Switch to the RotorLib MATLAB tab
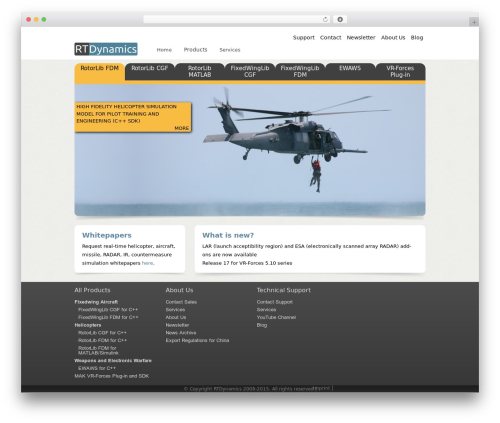500x423 pixels. 200,71
